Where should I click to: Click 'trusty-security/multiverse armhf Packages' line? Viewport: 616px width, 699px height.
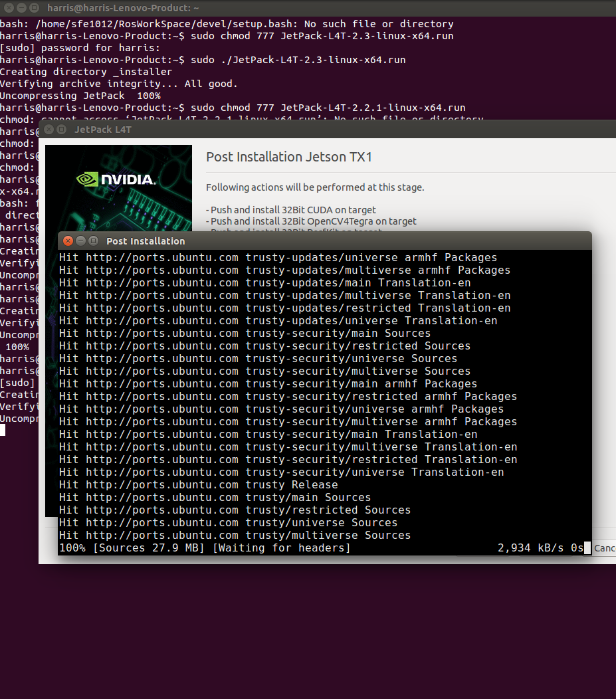coord(288,422)
